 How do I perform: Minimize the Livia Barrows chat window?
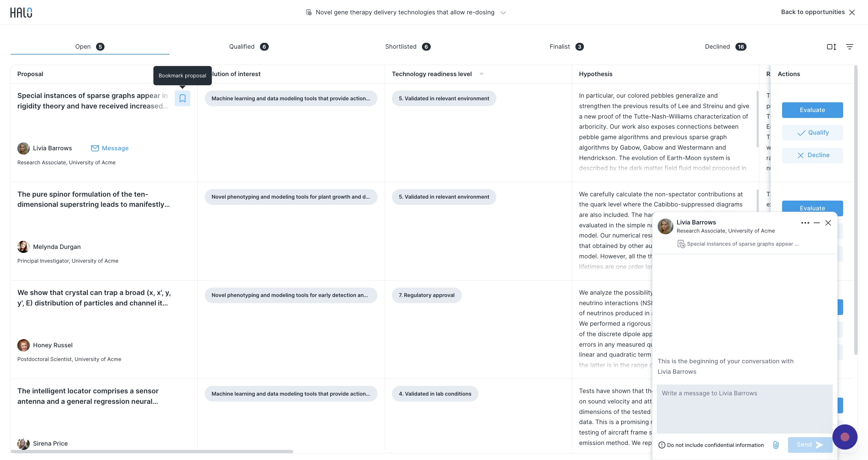(x=816, y=223)
